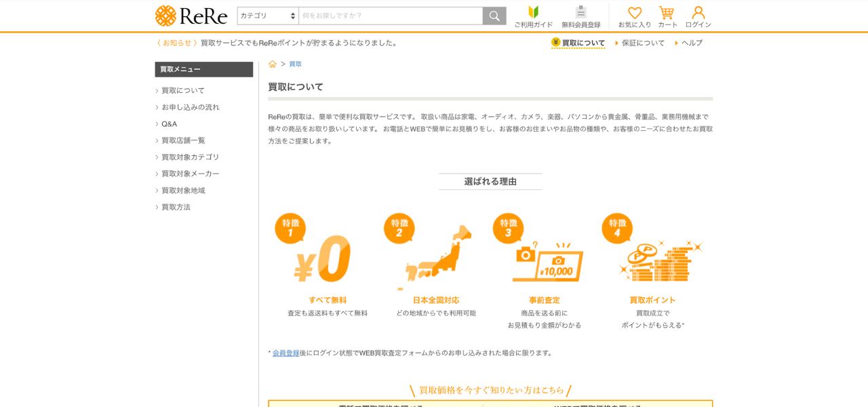Viewport: 868px width, 407px height.
Task: Select 買取対象カテゴリ in side menu
Action: pos(191,157)
